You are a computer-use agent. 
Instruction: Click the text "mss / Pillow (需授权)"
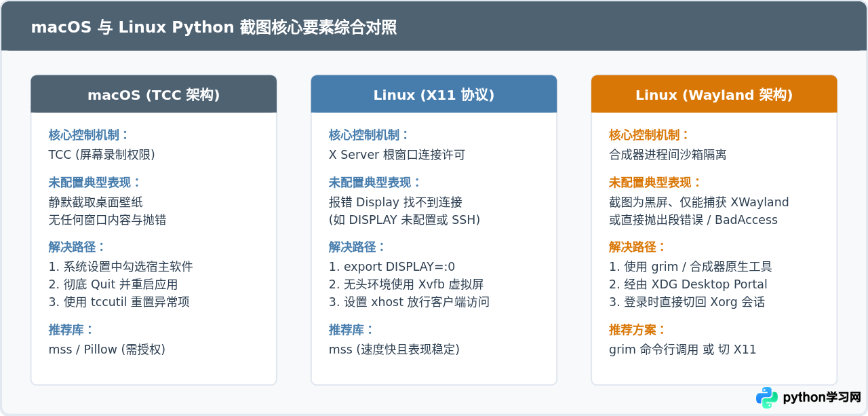[x=107, y=349]
